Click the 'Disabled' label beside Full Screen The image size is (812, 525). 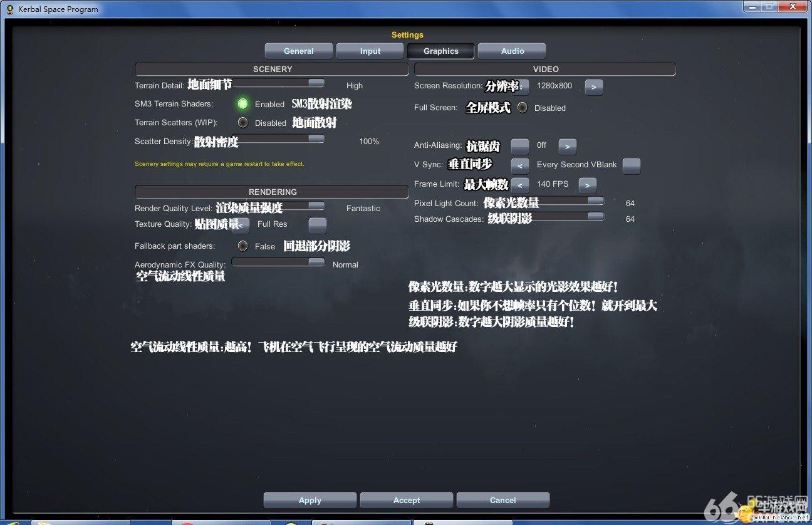point(550,108)
